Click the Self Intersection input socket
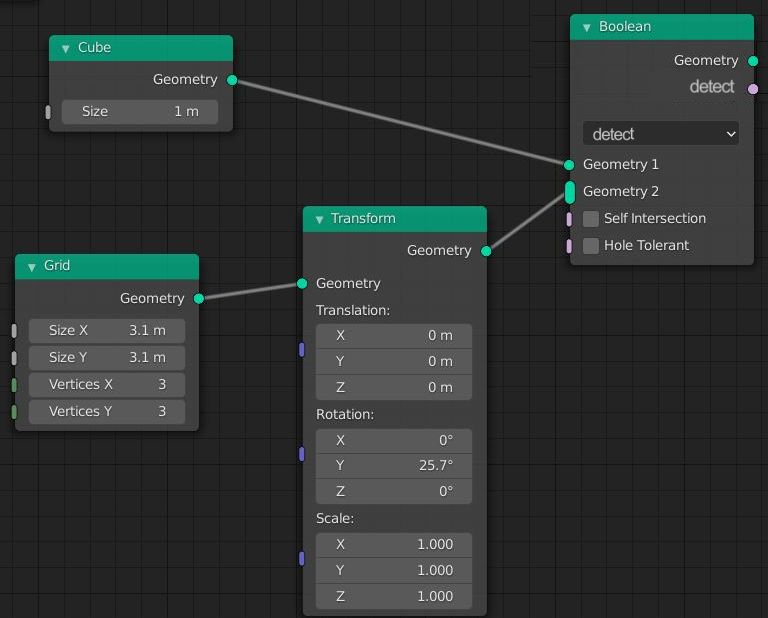The image size is (768, 618). (569, 219)
